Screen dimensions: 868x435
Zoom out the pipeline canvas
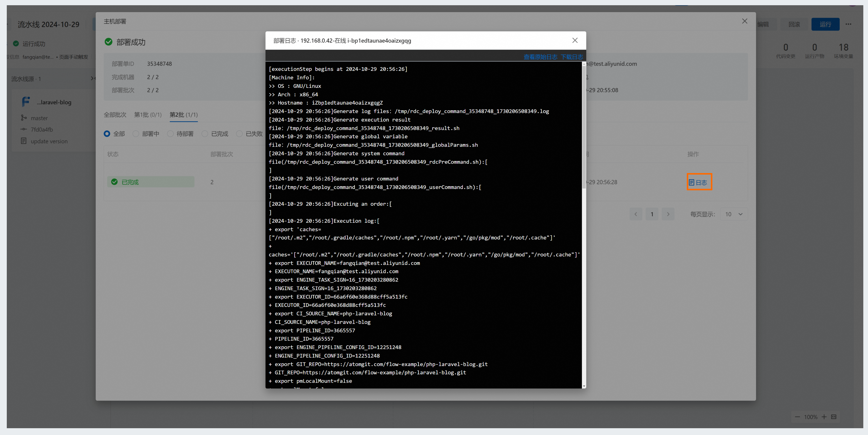pyautogui.click(x=797, y=417)
